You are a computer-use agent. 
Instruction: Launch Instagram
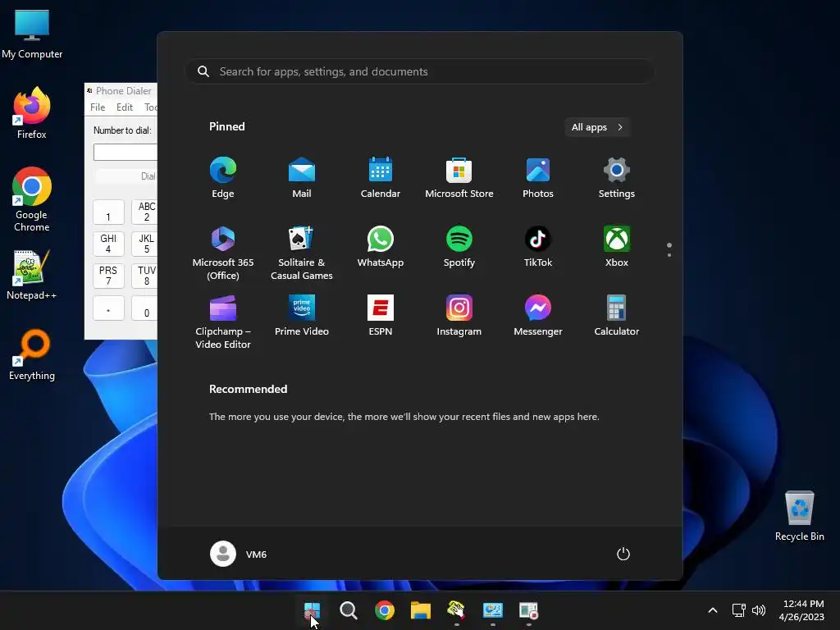click(459, 316)
